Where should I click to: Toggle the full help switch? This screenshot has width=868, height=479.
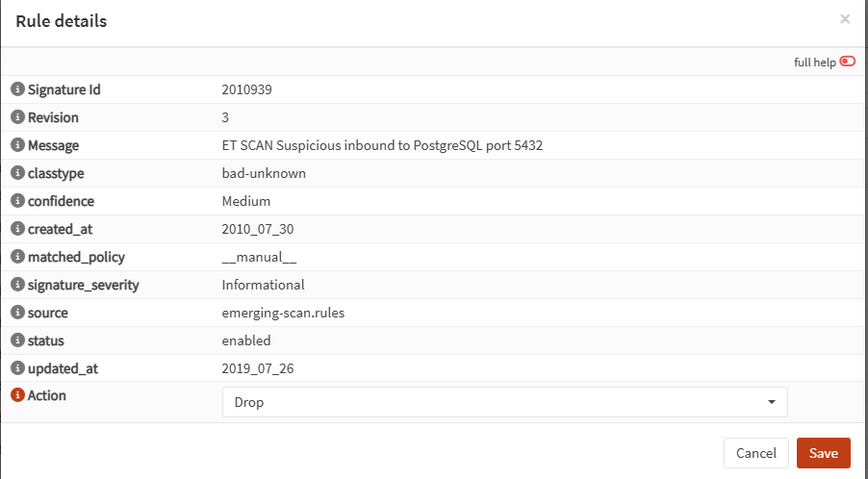(x=848, y=62)
